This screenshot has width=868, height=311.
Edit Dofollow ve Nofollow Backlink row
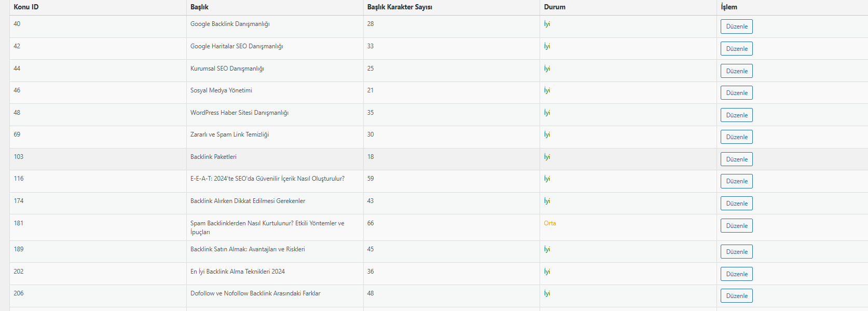pyautogui.click(x=736, y=296)
